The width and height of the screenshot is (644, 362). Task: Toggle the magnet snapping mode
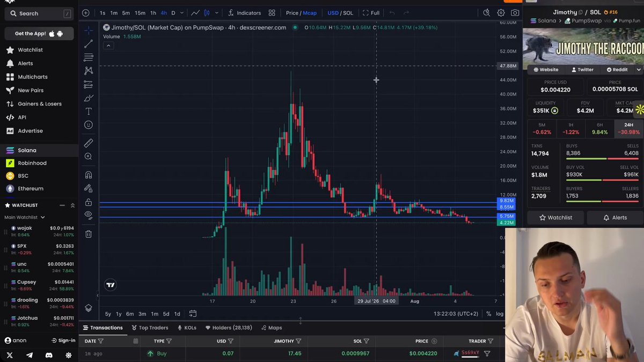(x=89, y=175)
